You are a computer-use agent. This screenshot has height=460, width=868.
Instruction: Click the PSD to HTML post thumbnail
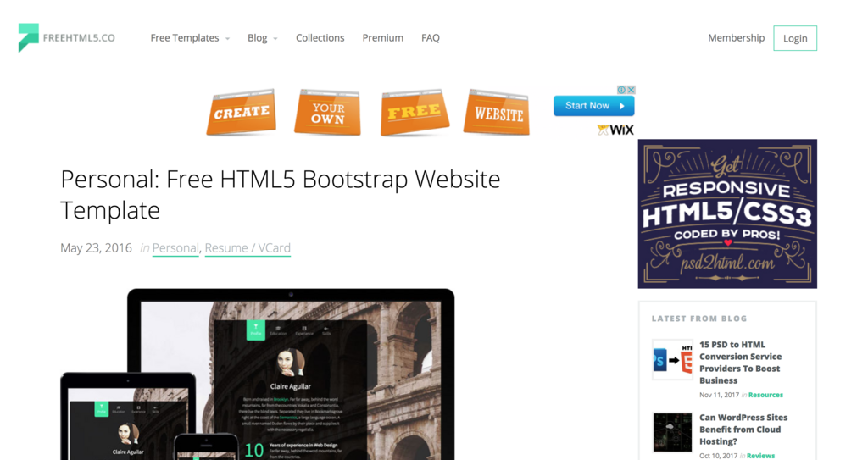pos(672,360)
